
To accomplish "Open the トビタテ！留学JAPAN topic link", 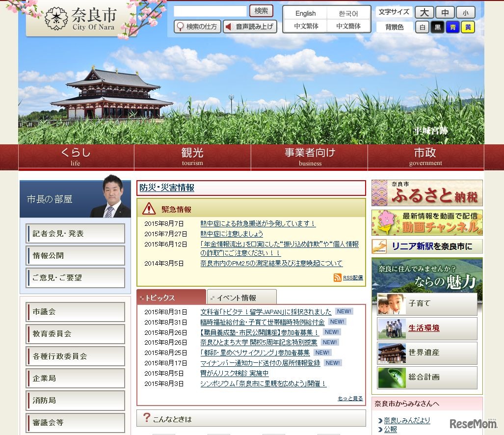I will click(266, 312).
